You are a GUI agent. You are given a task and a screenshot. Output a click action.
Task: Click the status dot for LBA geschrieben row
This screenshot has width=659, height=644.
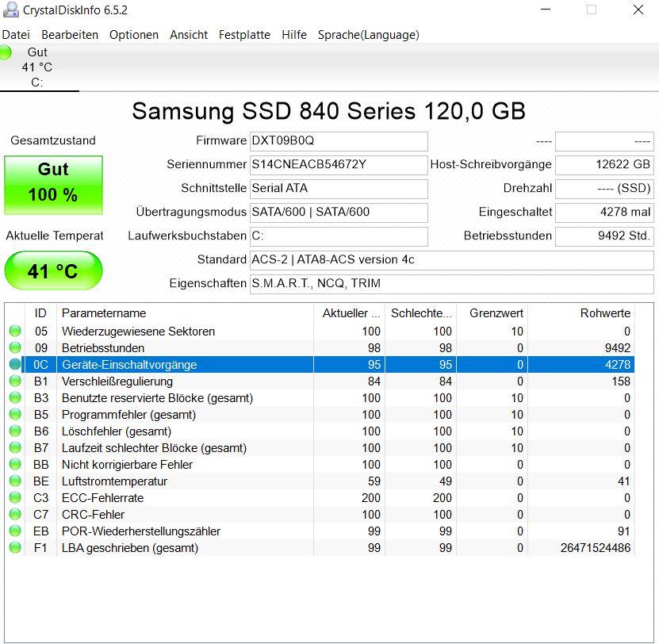tap(15, 547)
